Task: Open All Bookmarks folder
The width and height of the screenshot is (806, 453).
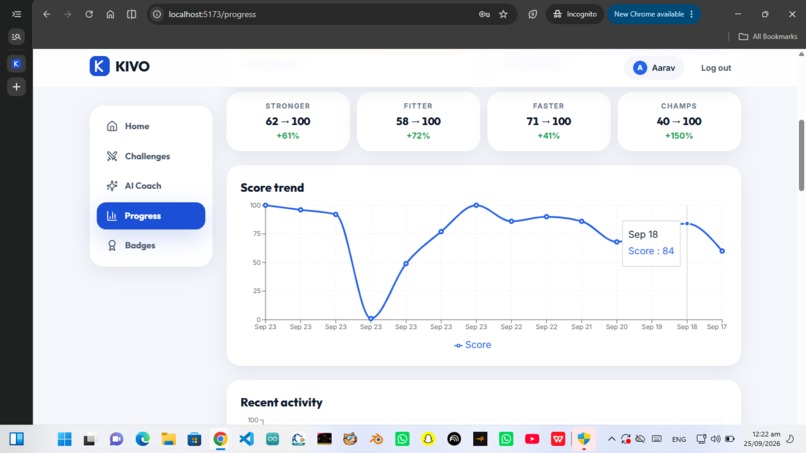Action: click(767, 37)
